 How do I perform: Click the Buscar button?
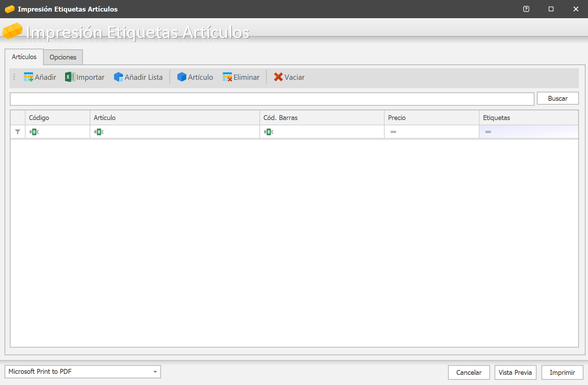[558, 98]
